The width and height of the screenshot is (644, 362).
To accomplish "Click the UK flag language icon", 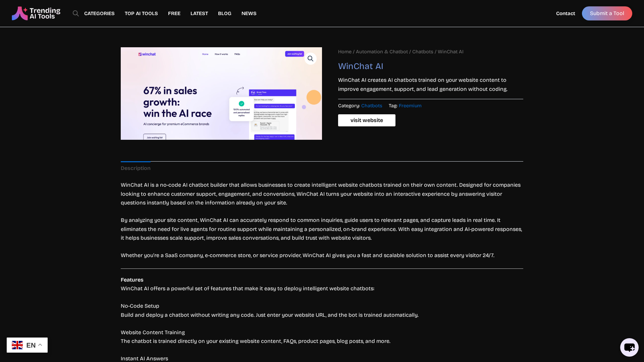I will point(17,345).
